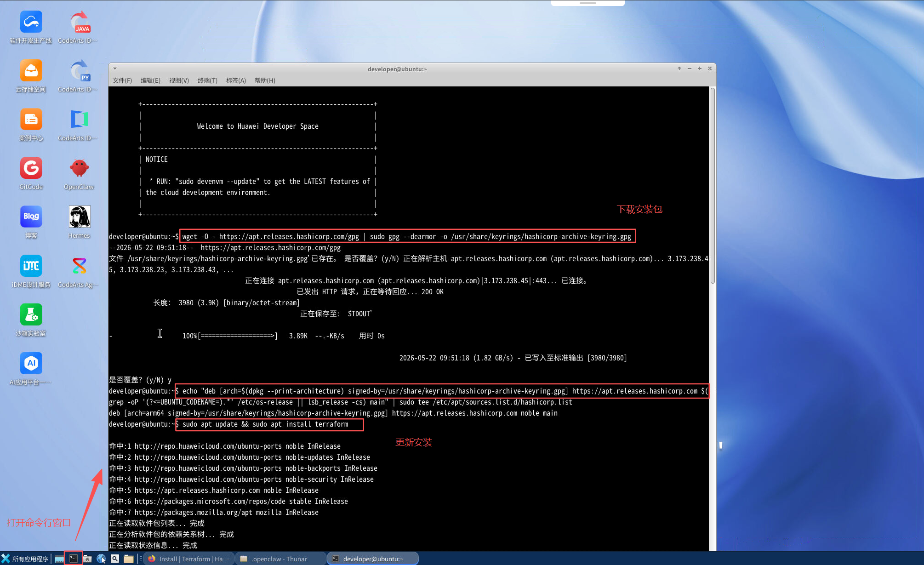The image size is (924, 565).
Task: Maximize the terminal window
Action: pyautogui.click(x=700, y=68)
